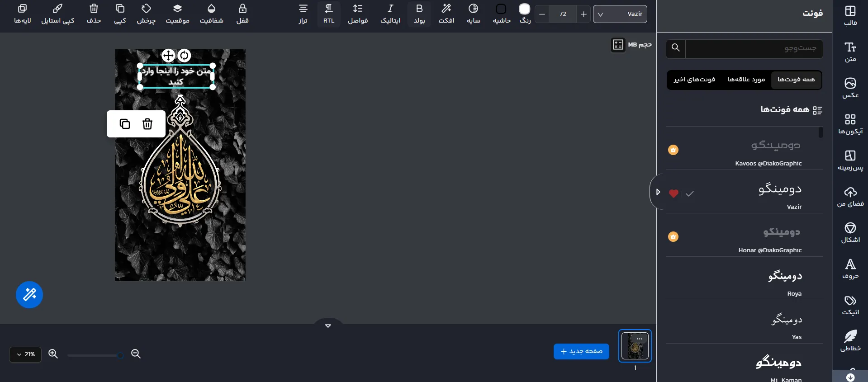The image size is (868, 382).
Task: Switch to the همه فونت‌ها (all fonts) tab
Action: point(796,80)
